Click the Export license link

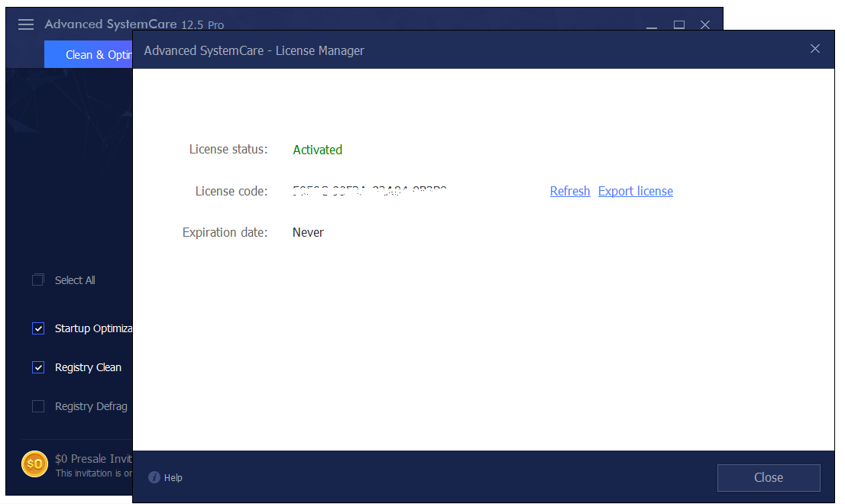click(636, 191)
